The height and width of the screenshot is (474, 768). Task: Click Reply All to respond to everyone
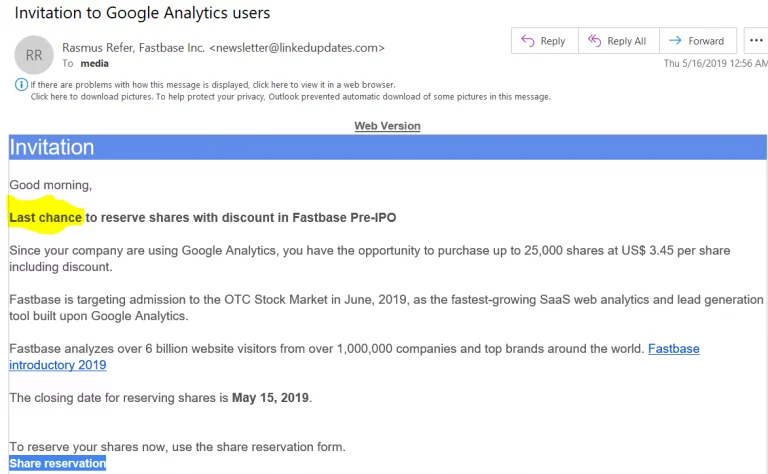(x=616, y=41)
